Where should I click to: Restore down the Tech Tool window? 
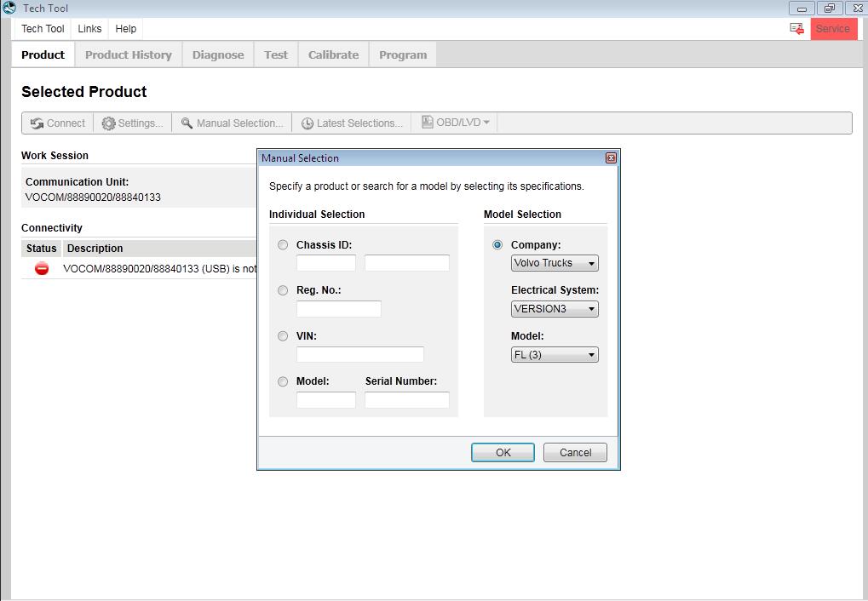[830, 9]
